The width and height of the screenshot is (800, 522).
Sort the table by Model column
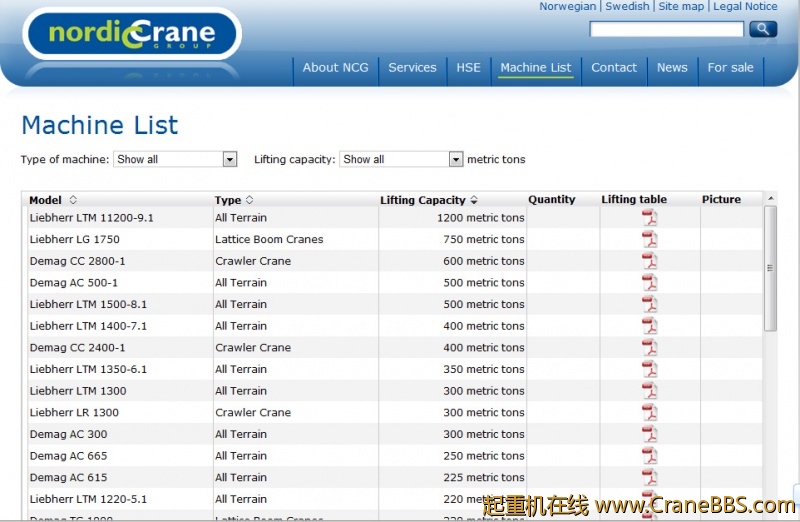(73, 200)
